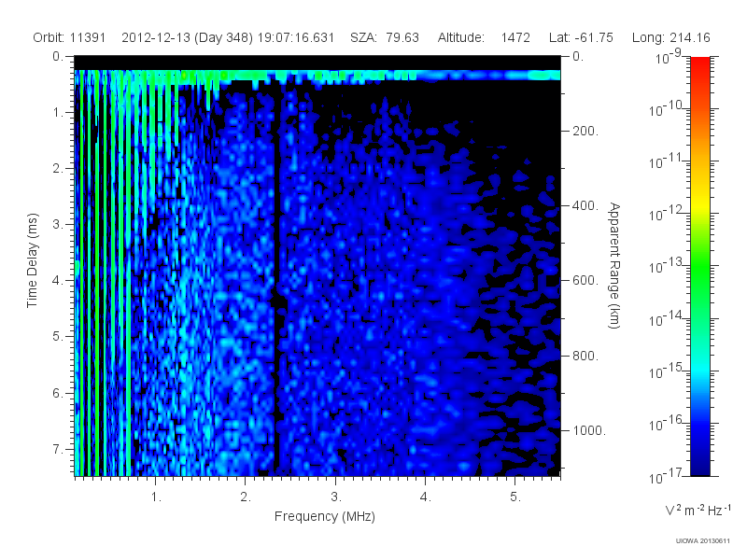Click the '800.' apparent range tick label

tap(585, 356)
